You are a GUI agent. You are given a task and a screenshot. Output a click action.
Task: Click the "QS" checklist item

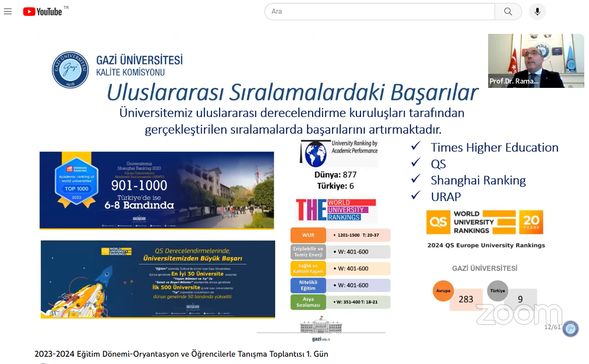(438, 164)
